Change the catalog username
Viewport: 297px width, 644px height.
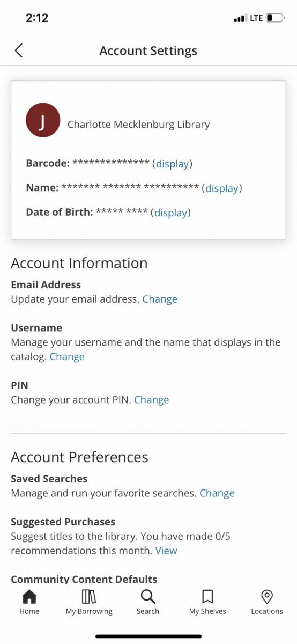[67, 356]
